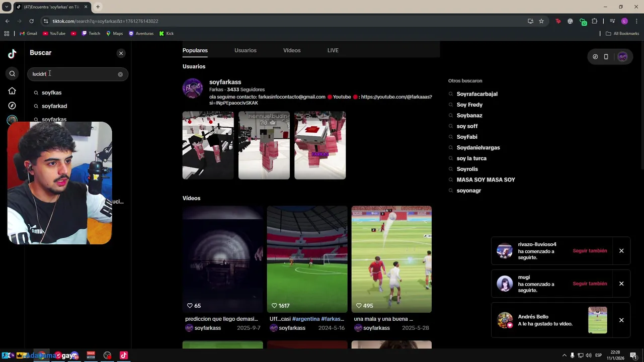
Task: Search 'Soyrafacarbajal' from Otros buscaron
Action: pos(477,94)
